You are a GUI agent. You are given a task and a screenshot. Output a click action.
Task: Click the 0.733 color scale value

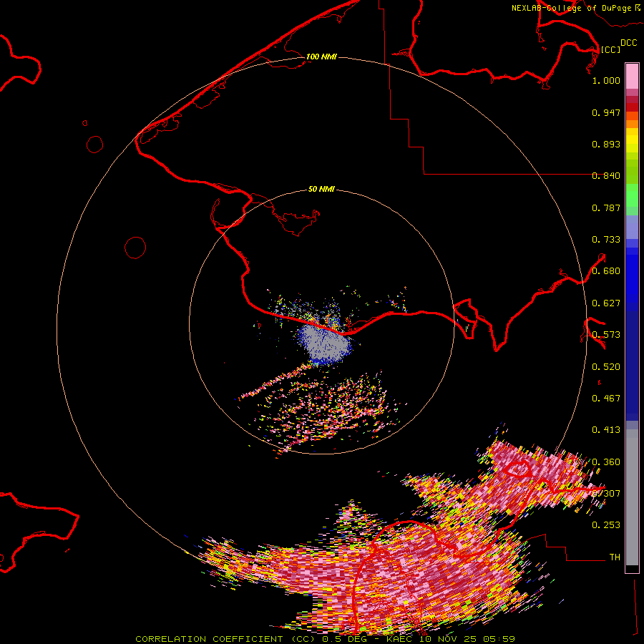[x=606, y=240]
